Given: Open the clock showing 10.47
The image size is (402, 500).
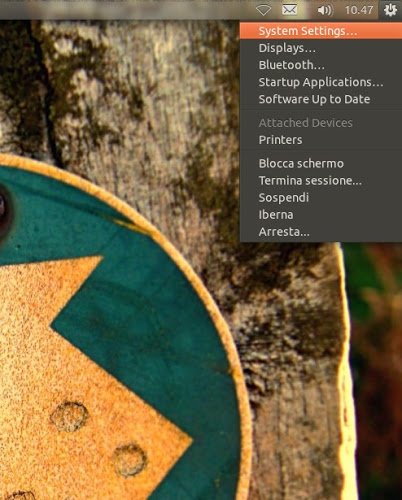Looking at the screenshot, I should (359, 10).
